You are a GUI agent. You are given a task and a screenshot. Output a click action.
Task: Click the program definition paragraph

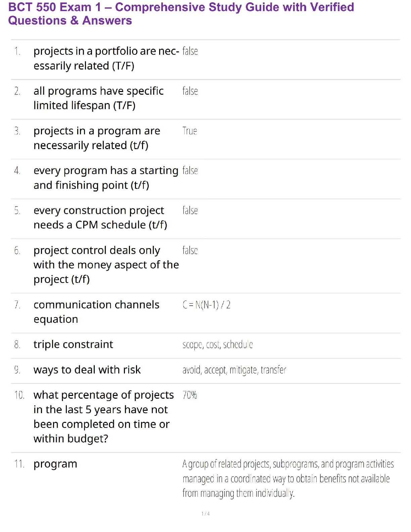[288, 479]
